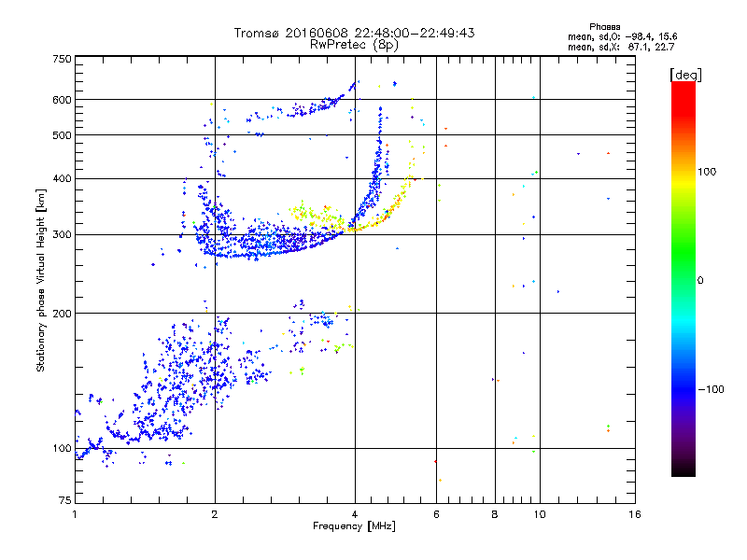747x560 pixels.
Task: Click the y-axis tick label "750"
Action: pyautogui.click(x=62, y=59)
